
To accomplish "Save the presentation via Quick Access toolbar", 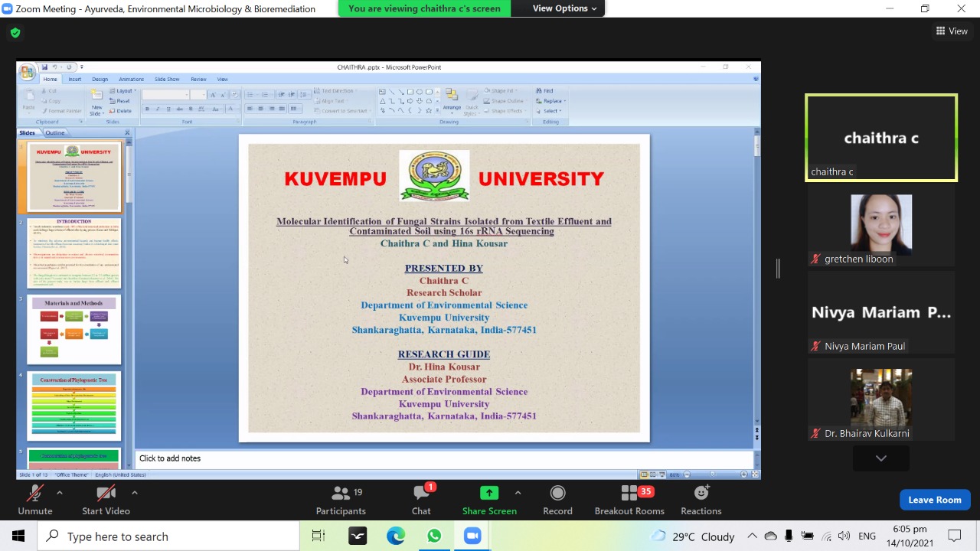I will (44, 67).
